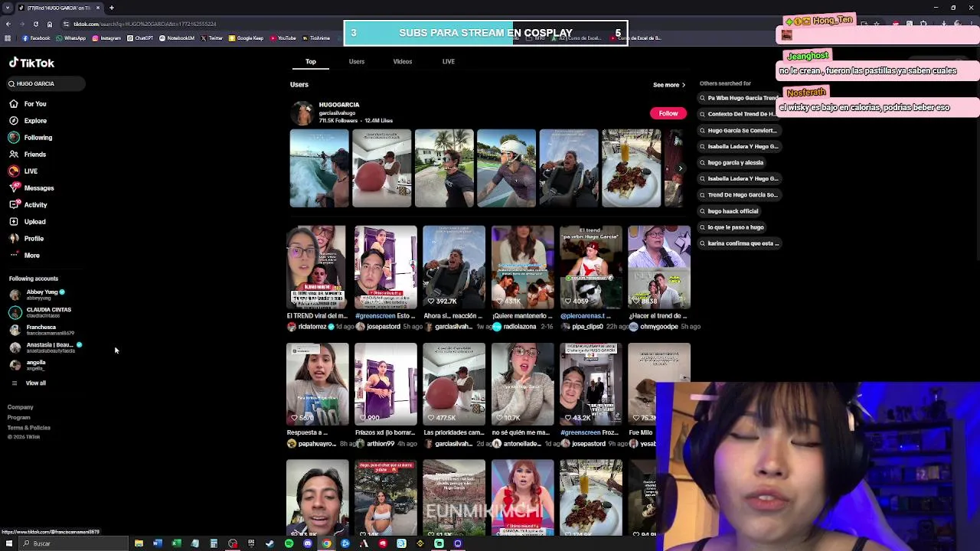
Task: Search suggestion 'Contexto Del Trend De H...'
Action: click(739, 114)
